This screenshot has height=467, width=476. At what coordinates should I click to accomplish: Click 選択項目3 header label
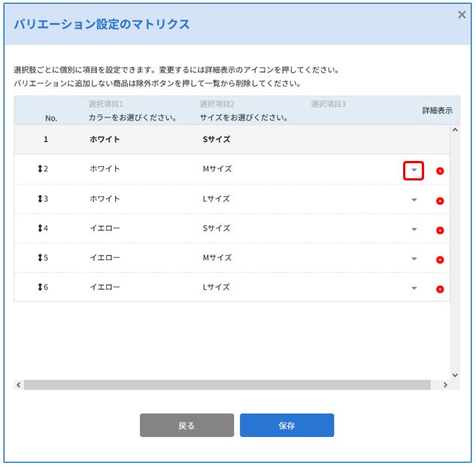click(328, 104)
